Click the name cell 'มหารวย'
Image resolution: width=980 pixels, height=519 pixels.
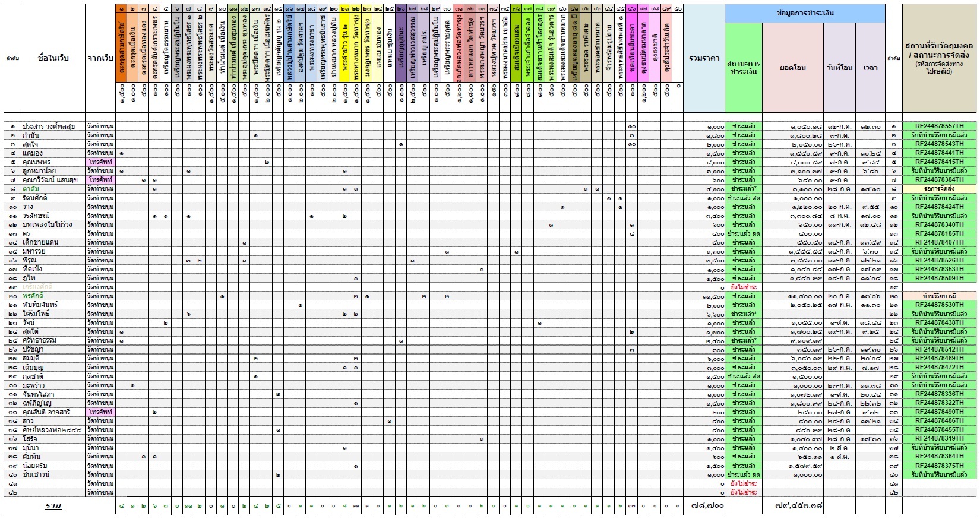53,251
